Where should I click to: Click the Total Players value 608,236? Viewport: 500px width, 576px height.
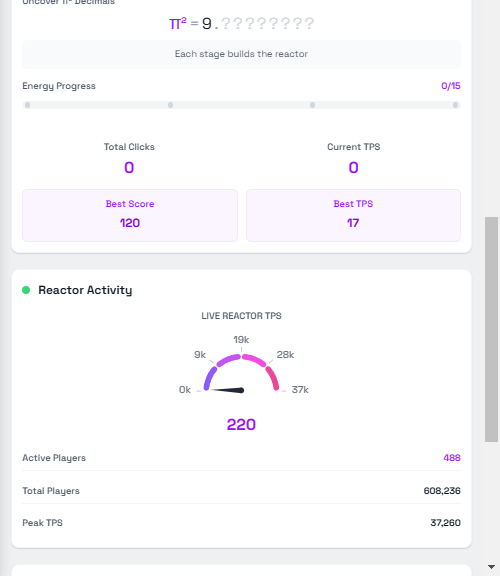pos(442,491)
